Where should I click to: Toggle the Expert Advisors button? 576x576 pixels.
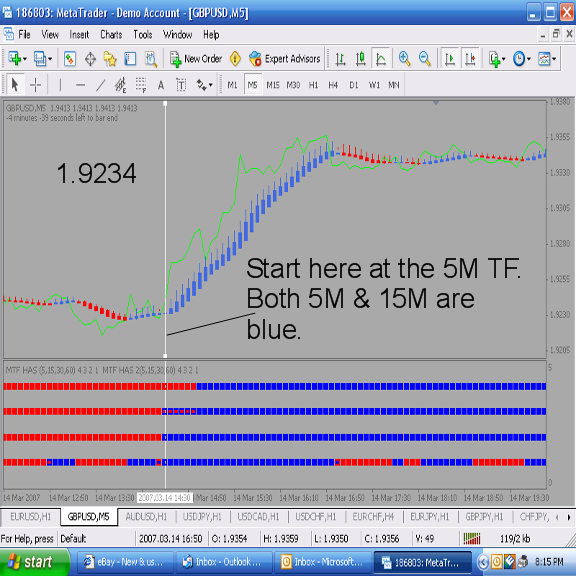(284, 59)
